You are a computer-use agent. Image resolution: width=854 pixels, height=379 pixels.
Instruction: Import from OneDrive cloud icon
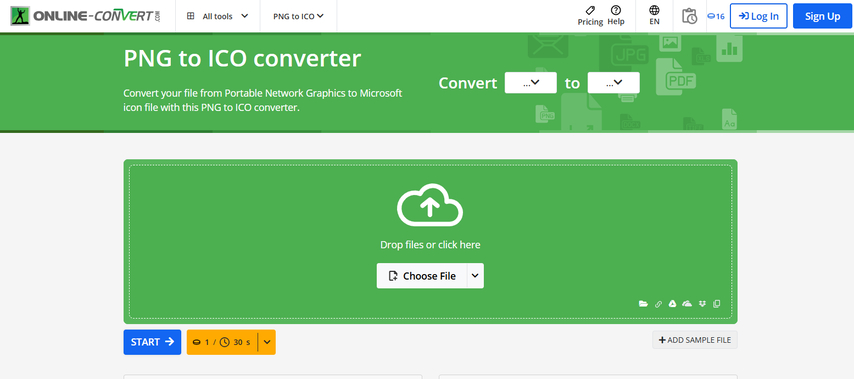[x=687, y=304]
